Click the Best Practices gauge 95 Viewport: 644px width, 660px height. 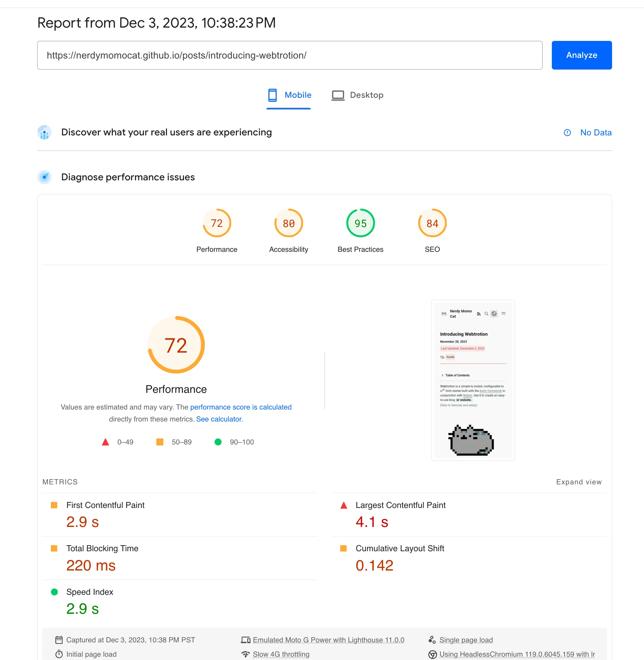[360, 223]
